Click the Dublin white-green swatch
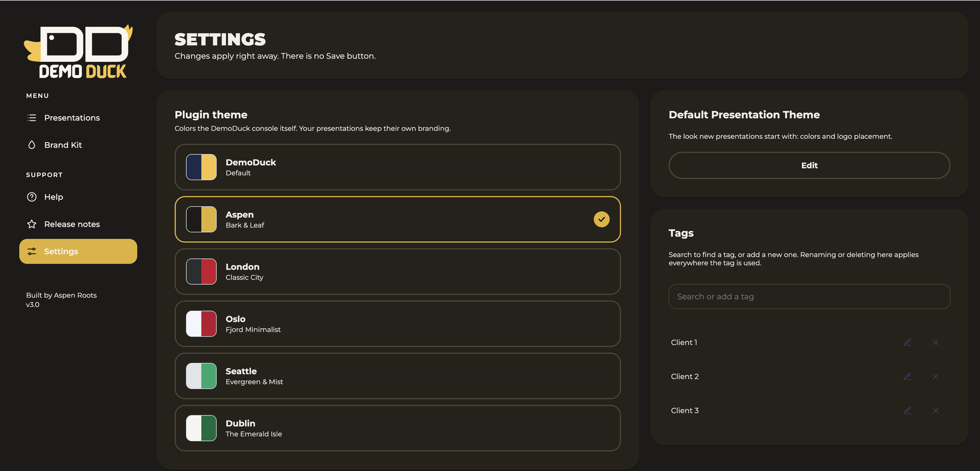 point(201,428)
